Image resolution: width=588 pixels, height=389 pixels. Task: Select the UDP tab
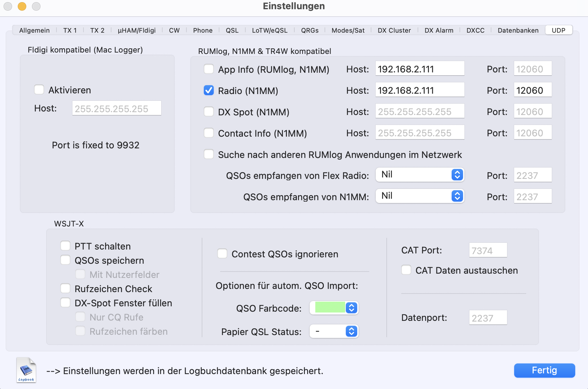[559, 30]
